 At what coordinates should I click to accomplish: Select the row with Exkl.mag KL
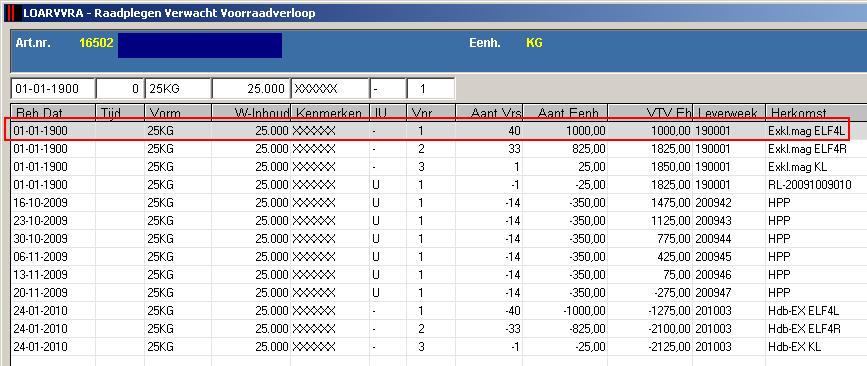point(439,166)
